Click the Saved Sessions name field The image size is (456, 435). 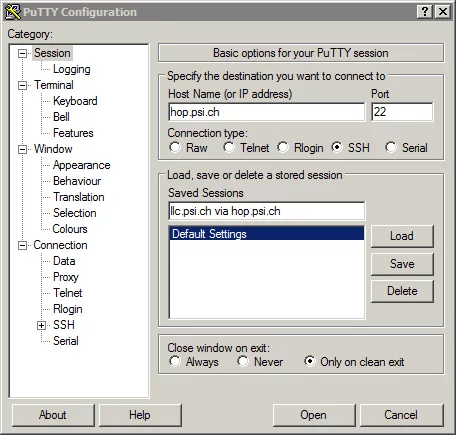coord(267,211)
